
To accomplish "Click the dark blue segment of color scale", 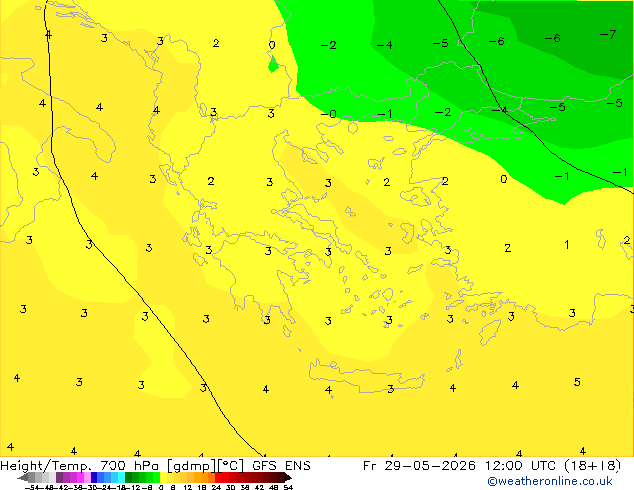I will [94, 477].
